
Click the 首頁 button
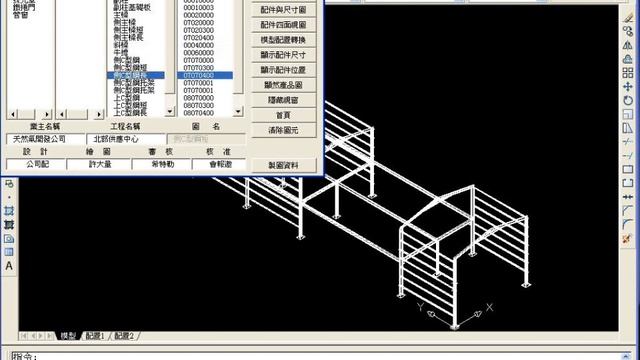tap(284, 115)
